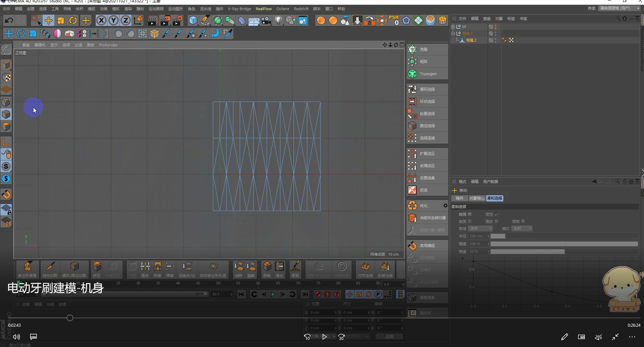Toggle the 限制 checkbox
Screen dimensions: 644x347
coord(523,222)
